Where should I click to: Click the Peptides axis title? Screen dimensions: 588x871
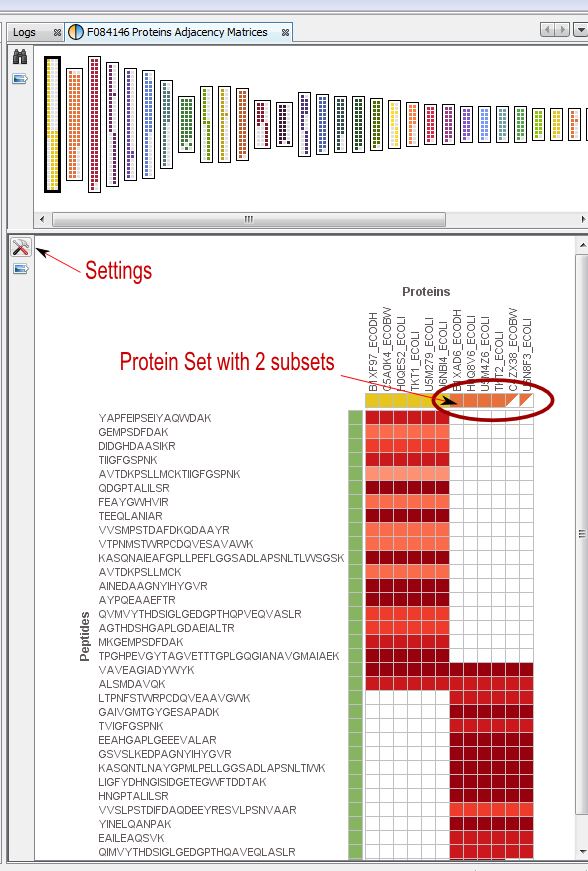coord(84,637)
